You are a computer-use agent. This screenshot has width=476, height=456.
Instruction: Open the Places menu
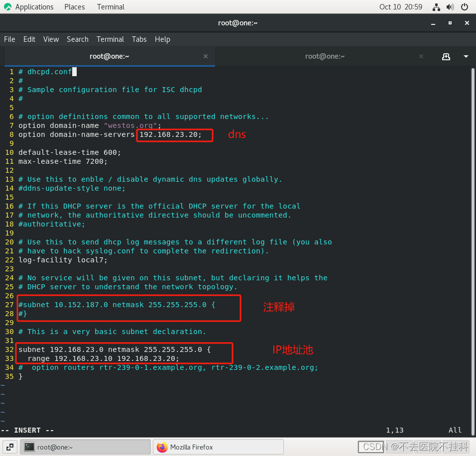pos(74,6)
